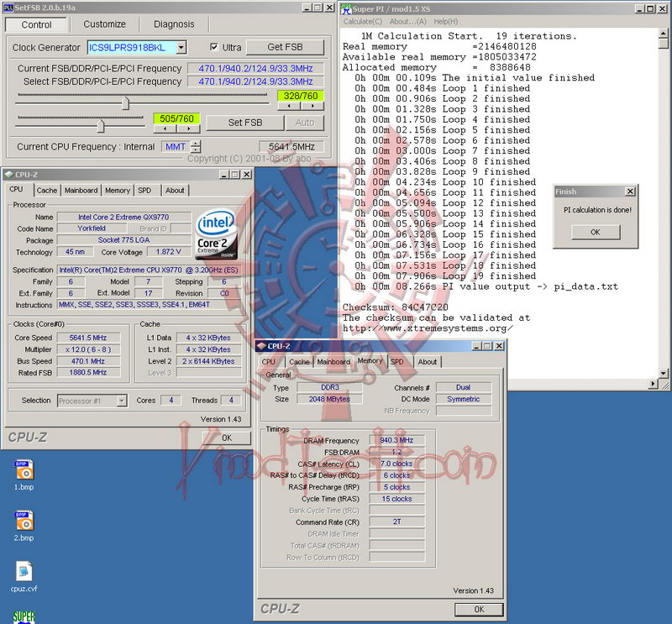Click the Set FSB button
Viewport: 672px width, 624px height.
click(245, 123)
